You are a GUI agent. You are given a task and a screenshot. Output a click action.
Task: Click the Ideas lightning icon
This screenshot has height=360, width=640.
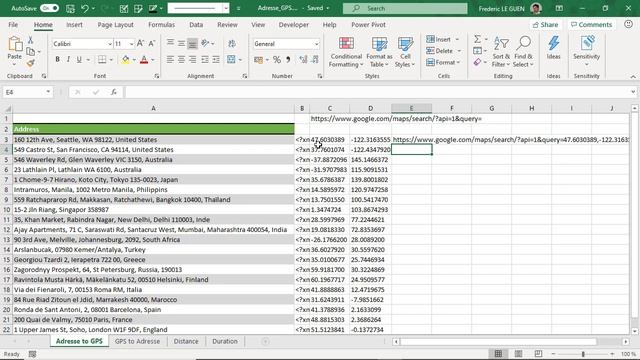point(553,48)
